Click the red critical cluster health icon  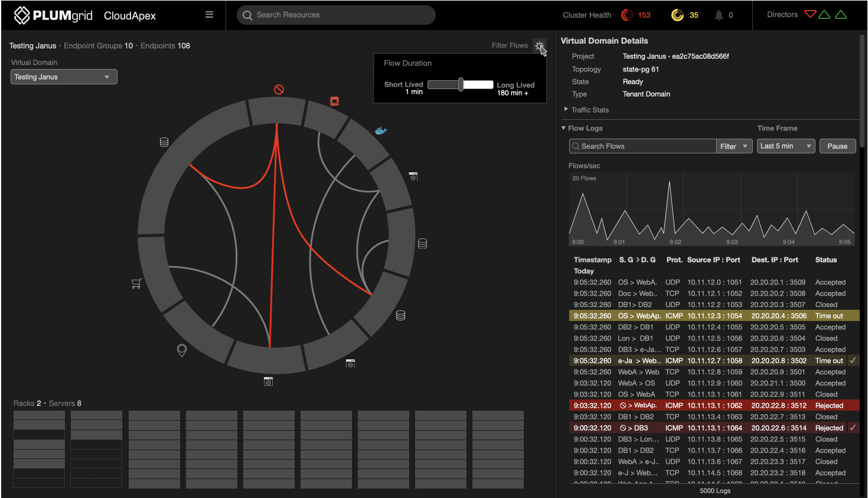(x=626, y=15)
